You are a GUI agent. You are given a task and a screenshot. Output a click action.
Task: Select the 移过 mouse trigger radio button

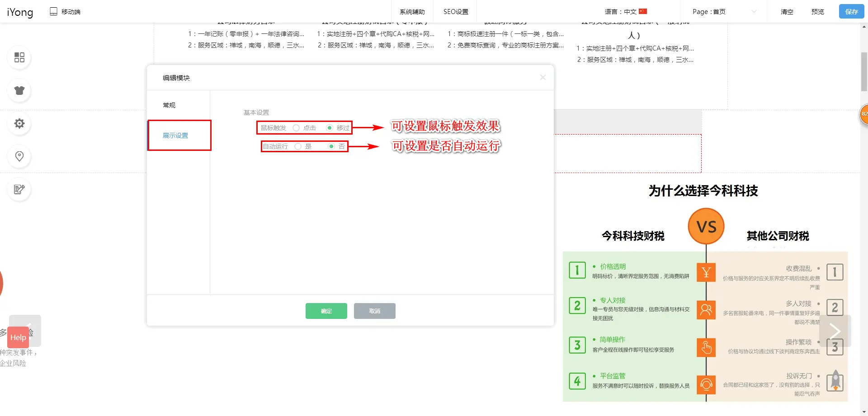pos(330,128)
